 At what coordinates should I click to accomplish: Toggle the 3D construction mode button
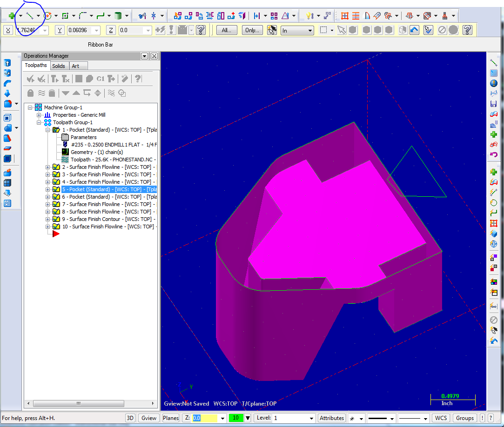tap(131, 418)
